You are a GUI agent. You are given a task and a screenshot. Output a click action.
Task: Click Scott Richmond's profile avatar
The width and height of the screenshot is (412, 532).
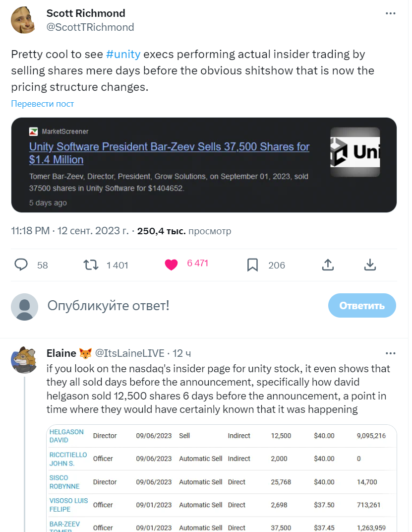[23, 20]
